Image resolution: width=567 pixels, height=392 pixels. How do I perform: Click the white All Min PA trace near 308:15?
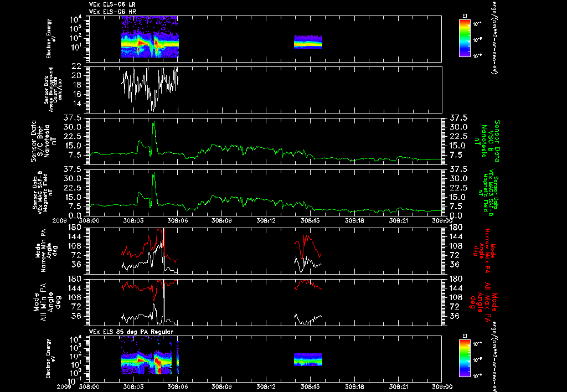tap(308, 318)
